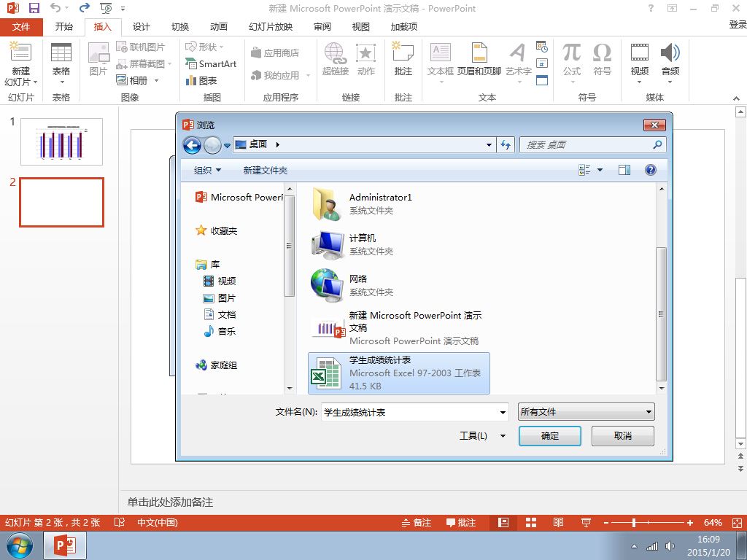Viewport: 747px width, 560px height.
Task: Switch to Reading view in status bar
Action: pyautogui.click(x=558, y=523)
